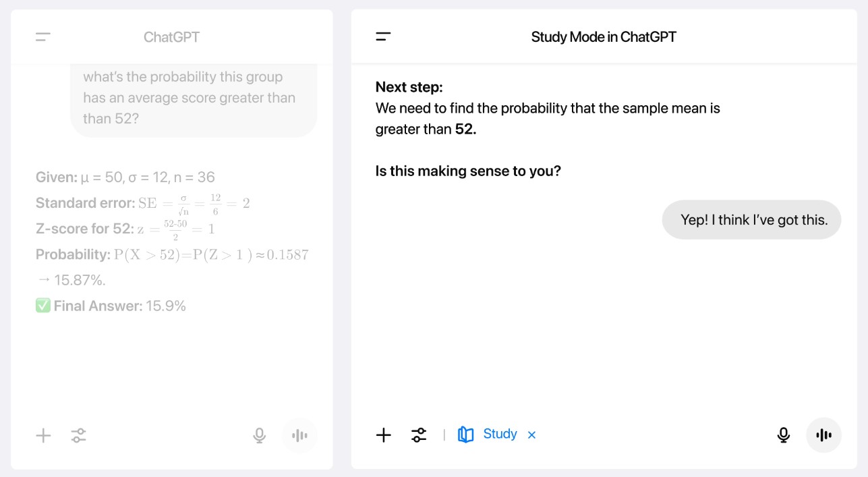
Task: Open tools sliders icon in left panel
Action: pyautogui.click(x=79, y=435)
